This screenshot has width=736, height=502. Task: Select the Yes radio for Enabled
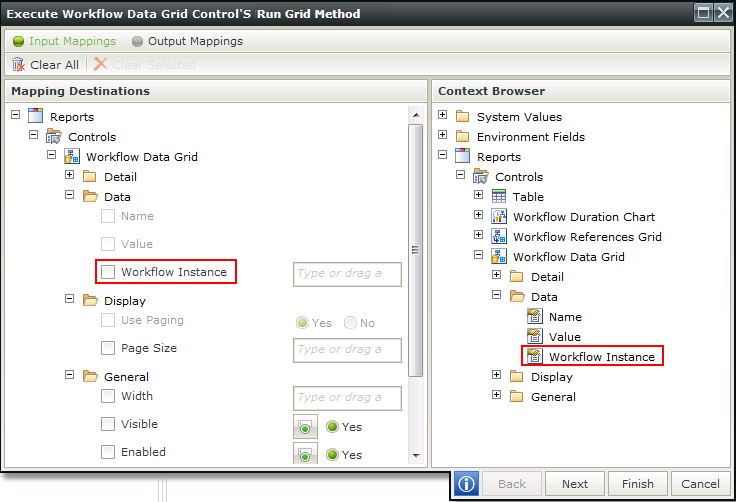click(x=333, y=455)
